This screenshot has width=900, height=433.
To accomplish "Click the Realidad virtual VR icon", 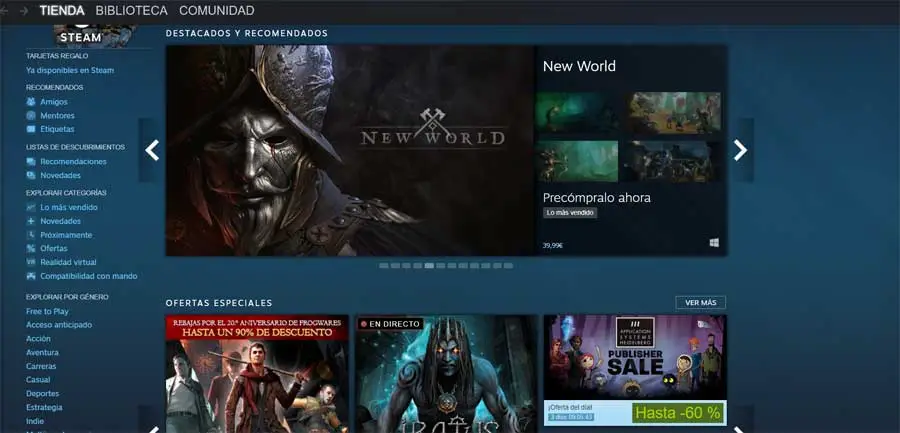I will [x=31, y=262].
